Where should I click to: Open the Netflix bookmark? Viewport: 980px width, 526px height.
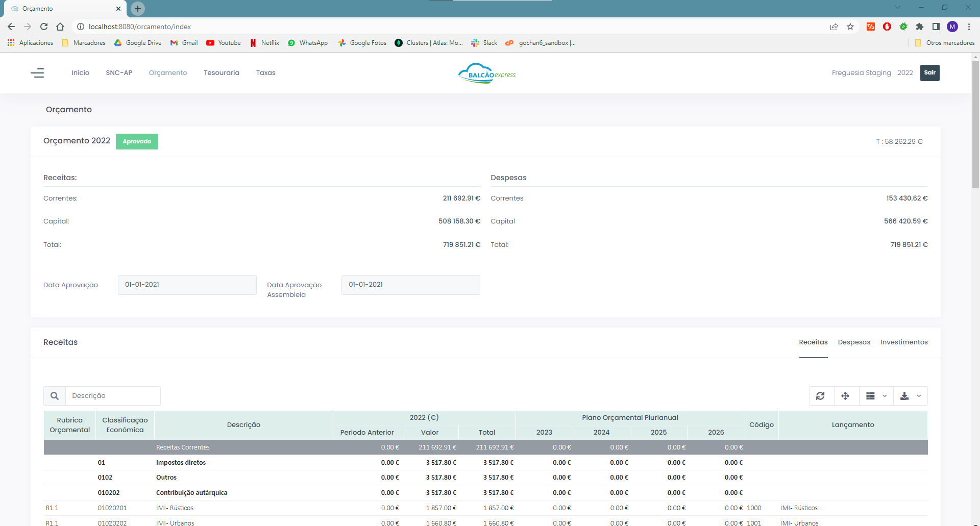click(264, 43)
